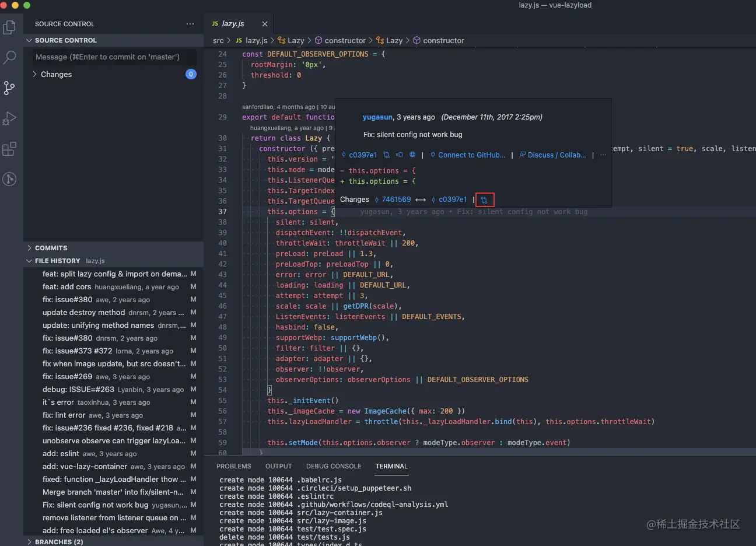Open the hover's more actions ellipsis
Image resolution: width=756 pixels, height=546 pixels.
pos(603,155)
